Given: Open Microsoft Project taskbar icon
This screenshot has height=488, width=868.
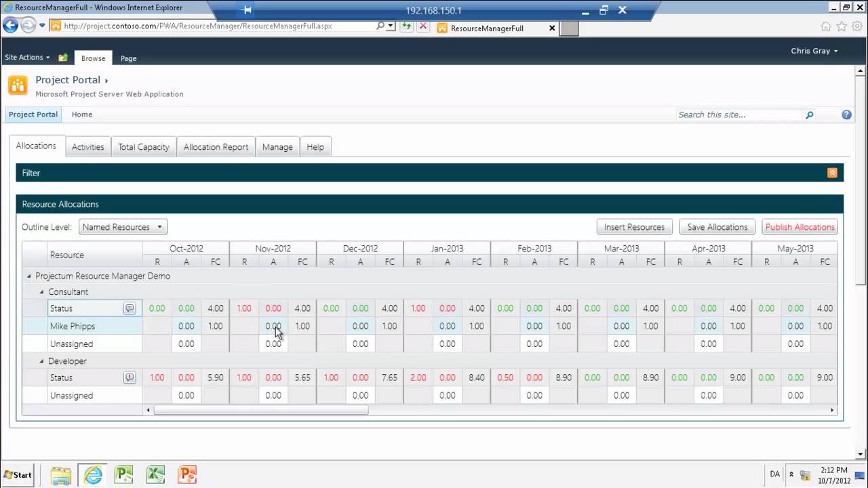Looking at the screenshot, I should 124,474.
